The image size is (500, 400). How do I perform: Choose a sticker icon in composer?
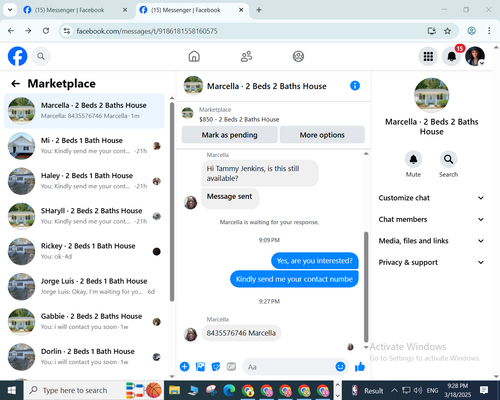[216, 367]
